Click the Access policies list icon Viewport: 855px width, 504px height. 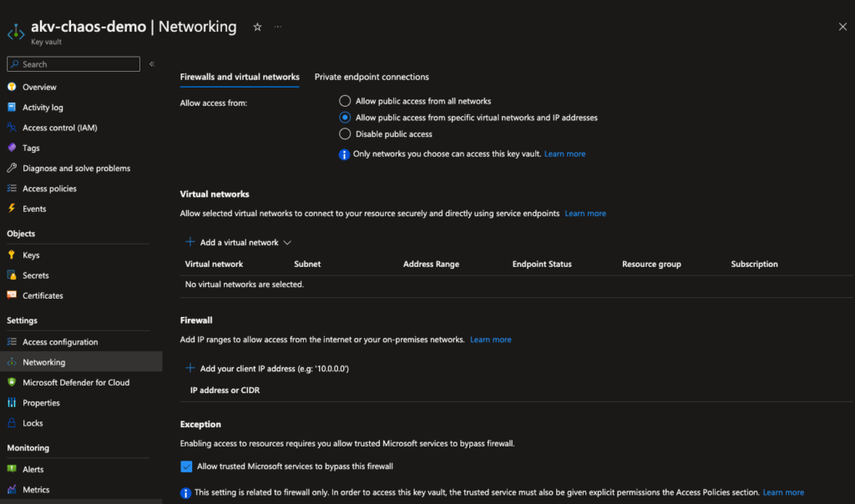pyautogui.click(x=12, y=188)
